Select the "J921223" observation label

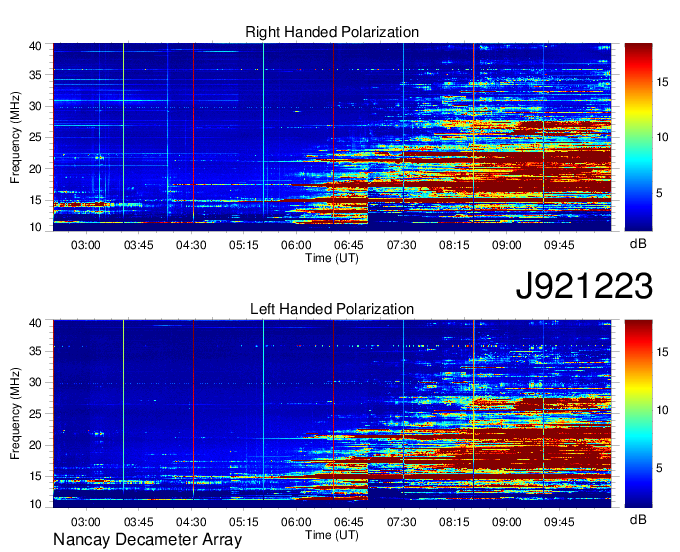tap(584, 285)
